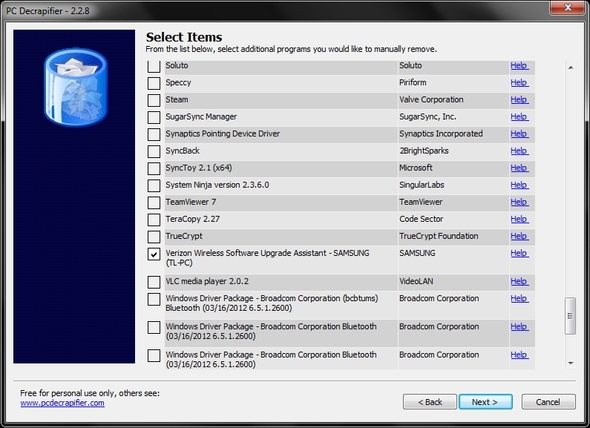This screenshot has width=590, height=428.
Task: Open Help link for Steam
Action: pyautogui.click(x=519, y=100)
